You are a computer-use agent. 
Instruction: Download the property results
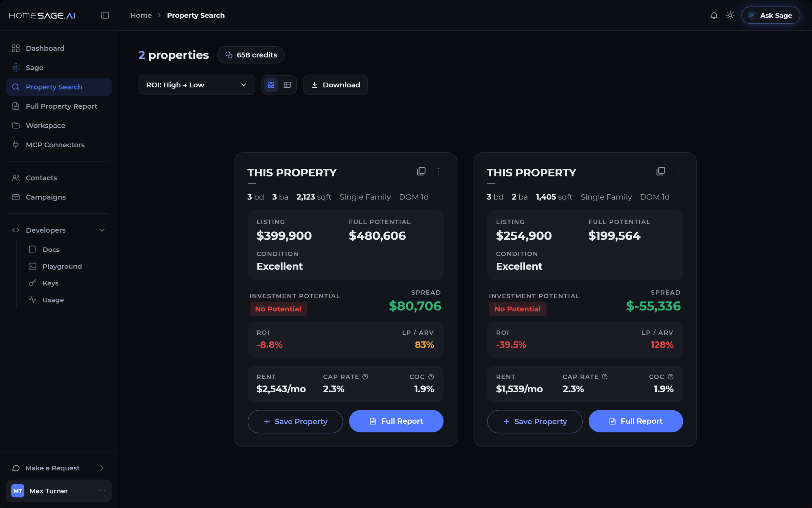tap(335, 85)
